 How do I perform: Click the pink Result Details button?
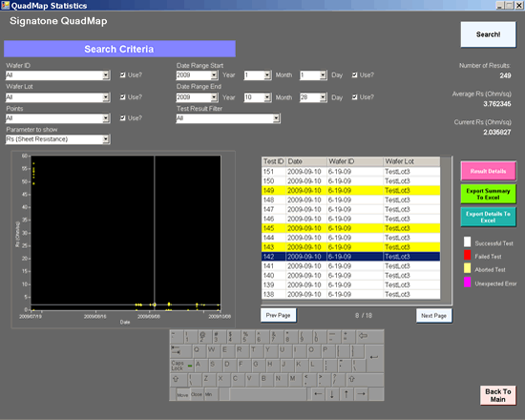point(488,171)
